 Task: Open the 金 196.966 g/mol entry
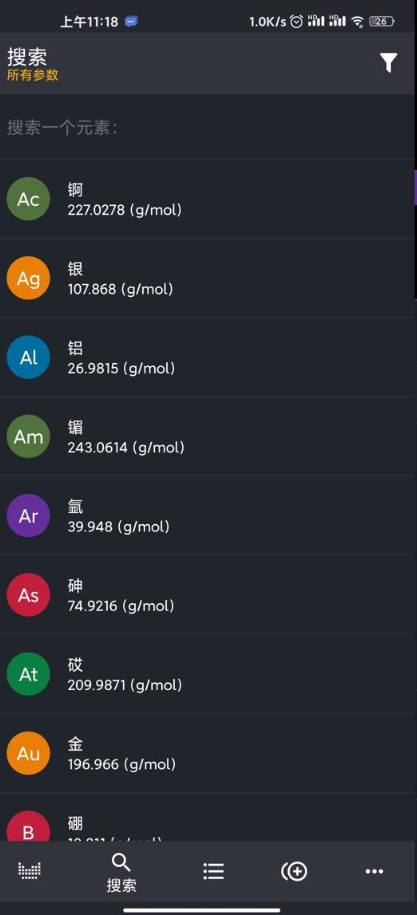(208, 753)
